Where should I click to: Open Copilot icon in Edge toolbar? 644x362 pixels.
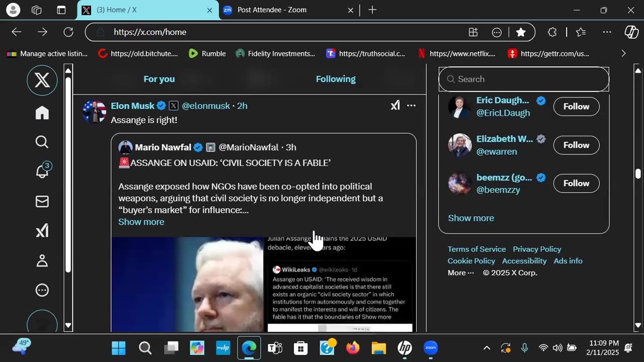tap(631, 32)
